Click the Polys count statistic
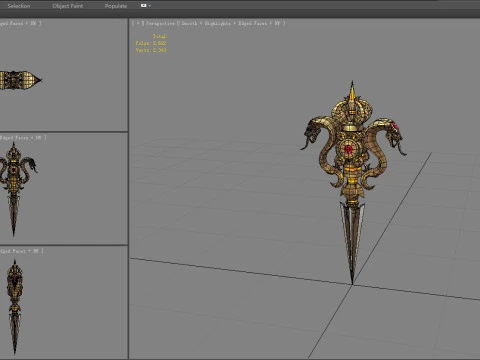Screen dimensions: 480x360 (x=151, y=43)
